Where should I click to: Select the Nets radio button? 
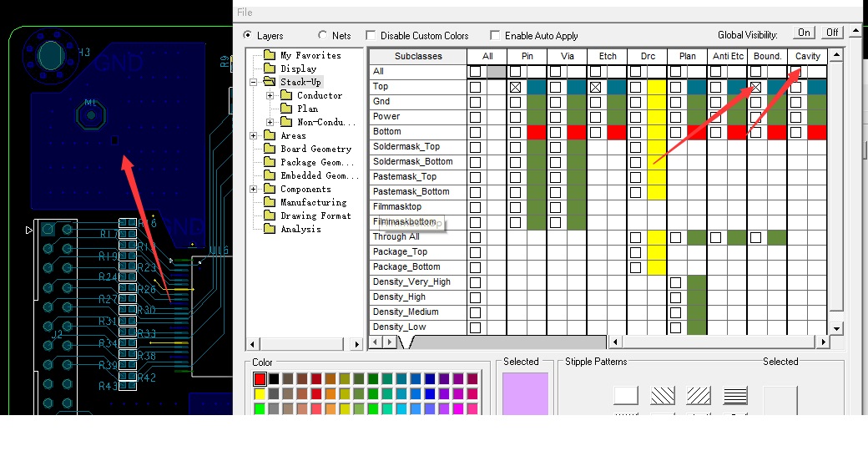[323, 36]
